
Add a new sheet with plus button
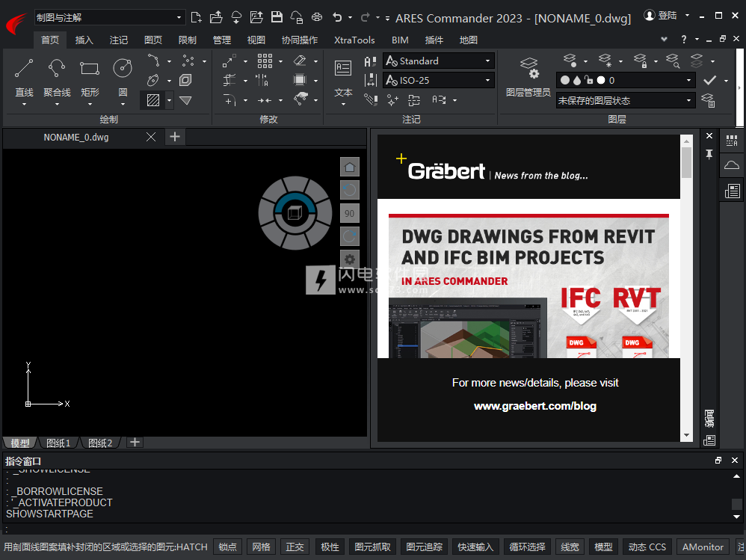tap(135, 443)
